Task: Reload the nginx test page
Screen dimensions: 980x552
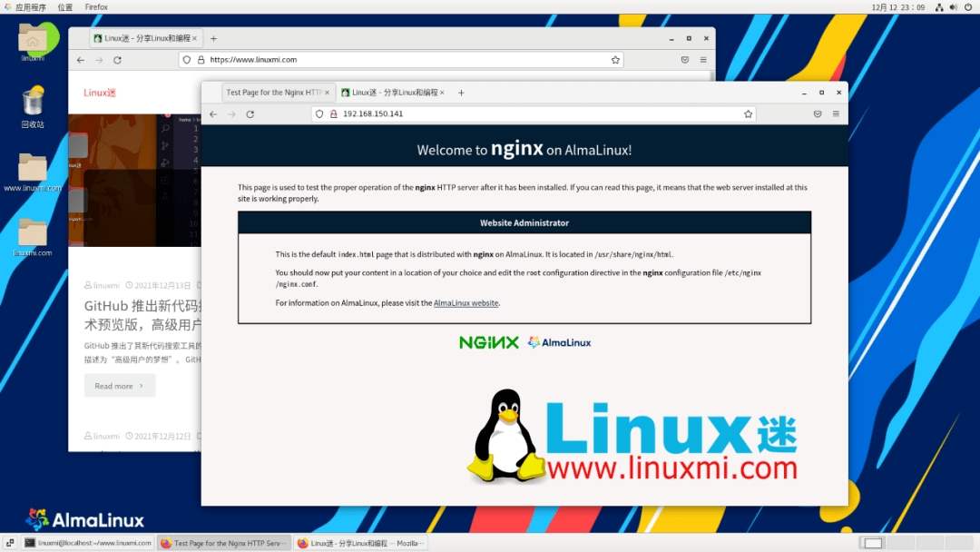Action: 250,114
